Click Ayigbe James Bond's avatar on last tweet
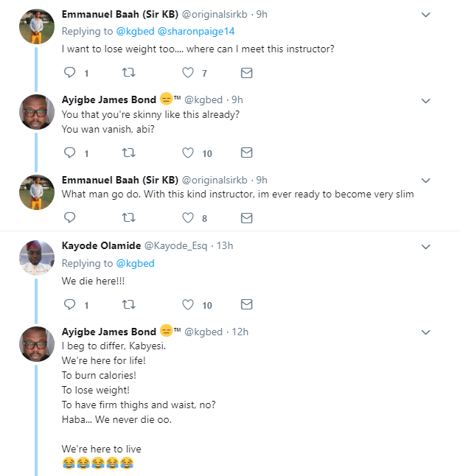The height and width of the screenshot is (476, 460). point(36,344)
